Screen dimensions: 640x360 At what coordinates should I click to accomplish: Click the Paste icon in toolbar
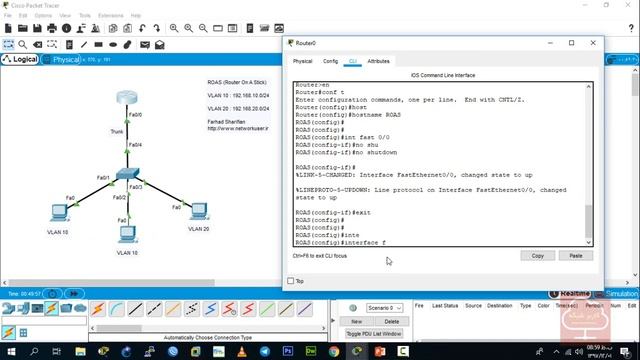[x=128, y=28]
